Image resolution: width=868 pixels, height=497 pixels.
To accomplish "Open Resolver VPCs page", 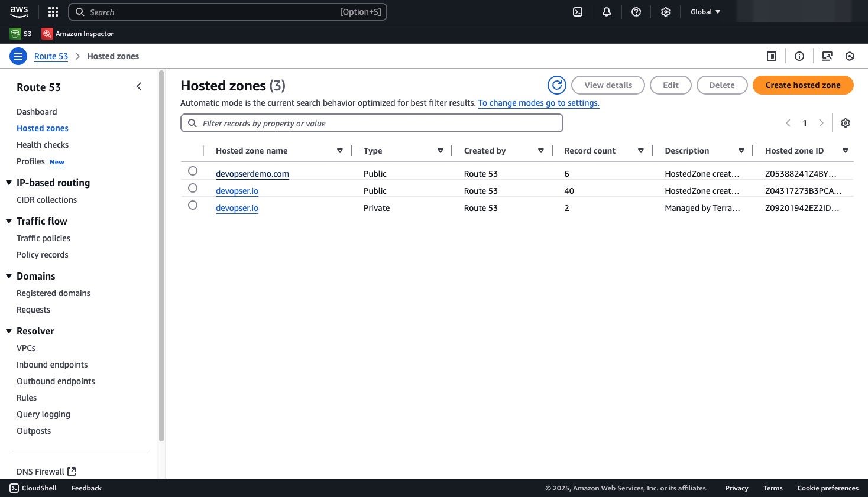I will tap(26, 348).
